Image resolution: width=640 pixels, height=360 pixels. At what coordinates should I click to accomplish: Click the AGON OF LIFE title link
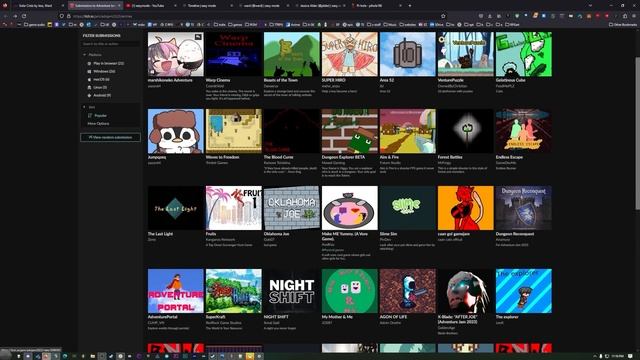393,317
